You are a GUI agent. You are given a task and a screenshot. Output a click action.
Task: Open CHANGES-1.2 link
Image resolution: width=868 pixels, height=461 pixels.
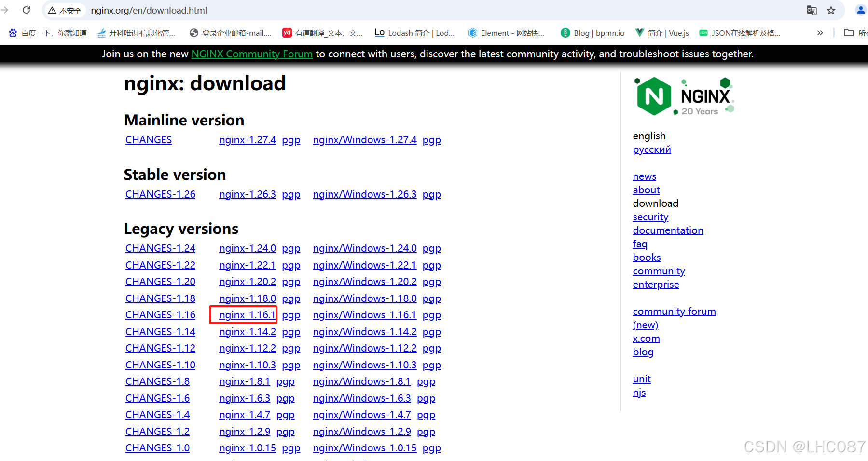point(157,432)
